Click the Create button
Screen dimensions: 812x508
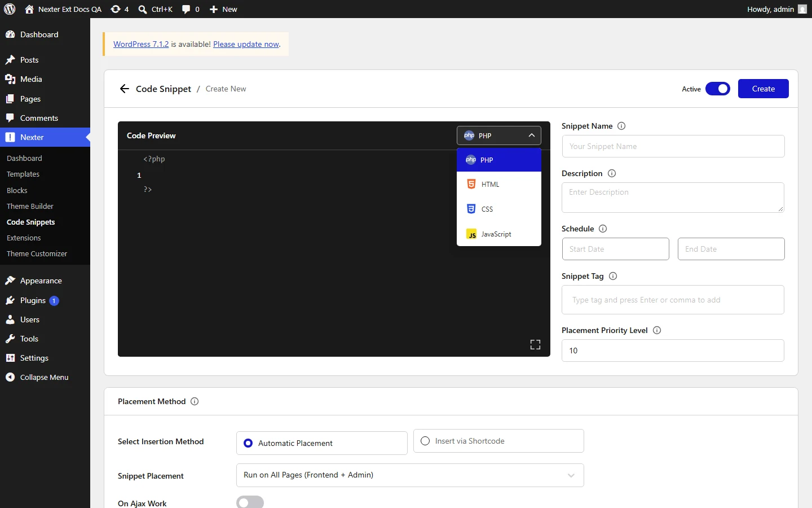point(764,89)
